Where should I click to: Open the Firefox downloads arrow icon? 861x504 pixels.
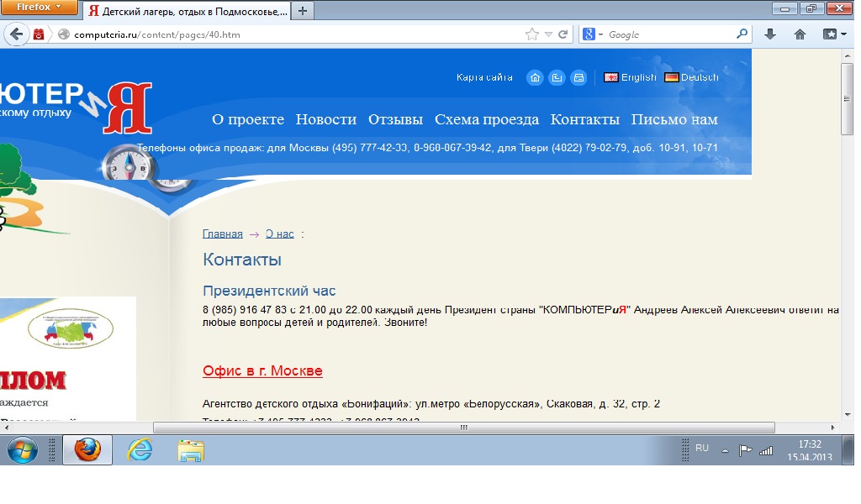769,34
